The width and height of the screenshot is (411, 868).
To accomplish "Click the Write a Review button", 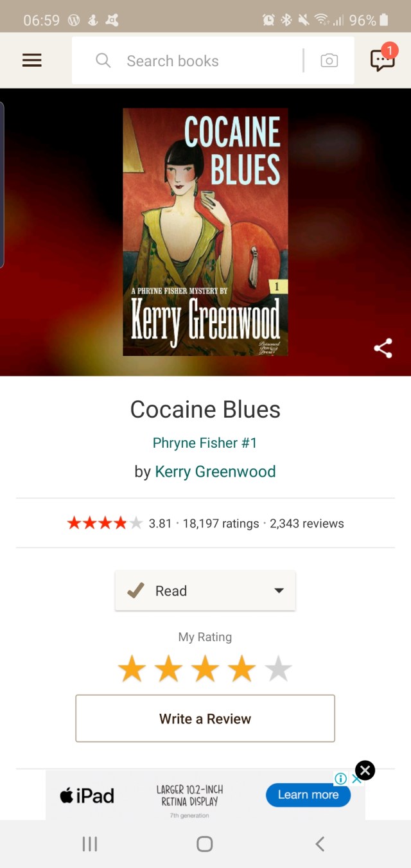I will coord(205,718).
